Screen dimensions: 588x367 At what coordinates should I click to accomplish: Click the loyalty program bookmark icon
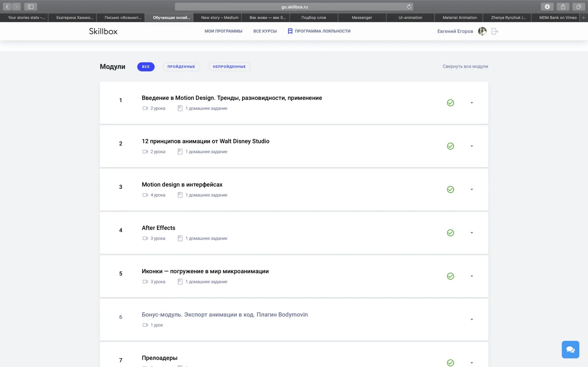point(290,31)
